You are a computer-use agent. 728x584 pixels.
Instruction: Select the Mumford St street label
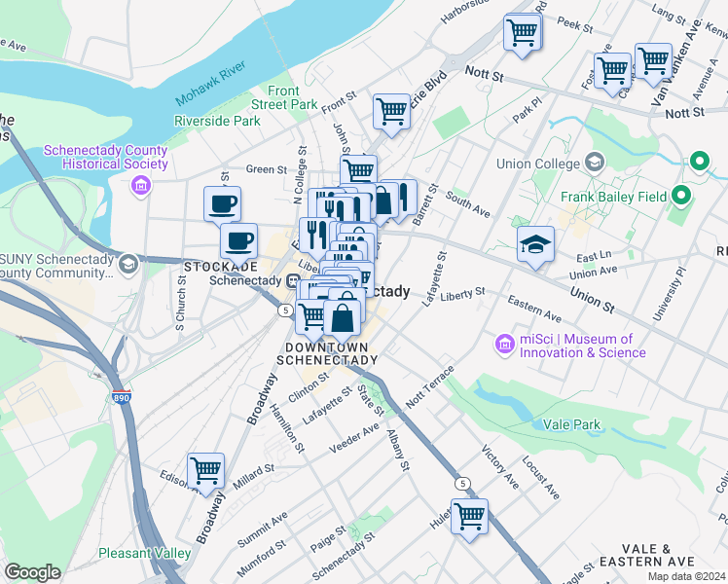click(262, 558)
